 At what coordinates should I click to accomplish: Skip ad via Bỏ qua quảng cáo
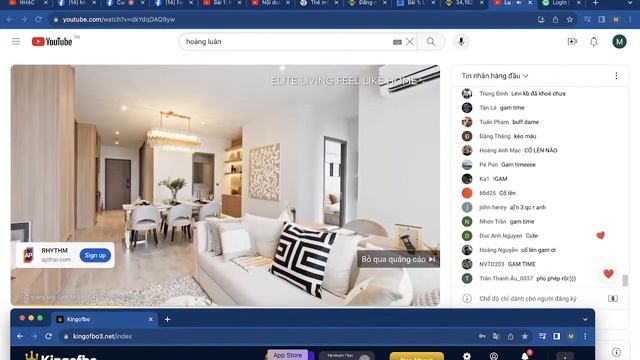[x=398, y=259]
